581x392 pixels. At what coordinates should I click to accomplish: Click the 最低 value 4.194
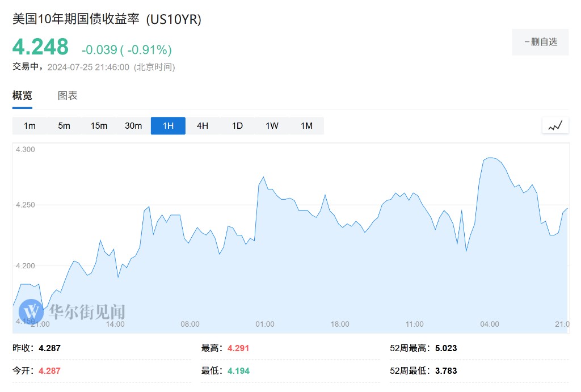tap(238, 371)
